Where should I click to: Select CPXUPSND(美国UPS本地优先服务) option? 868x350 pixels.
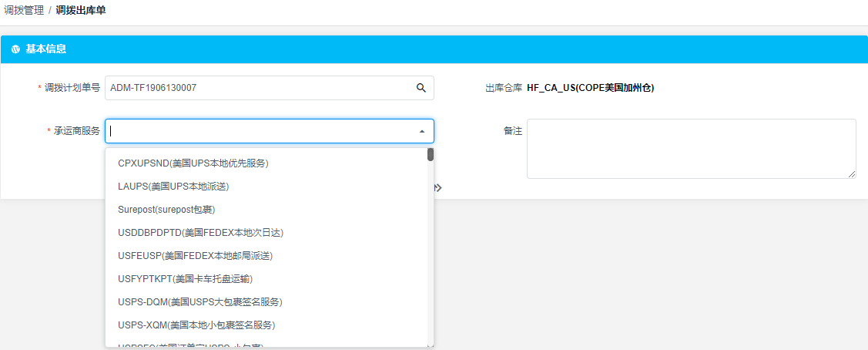coord(266,163)
